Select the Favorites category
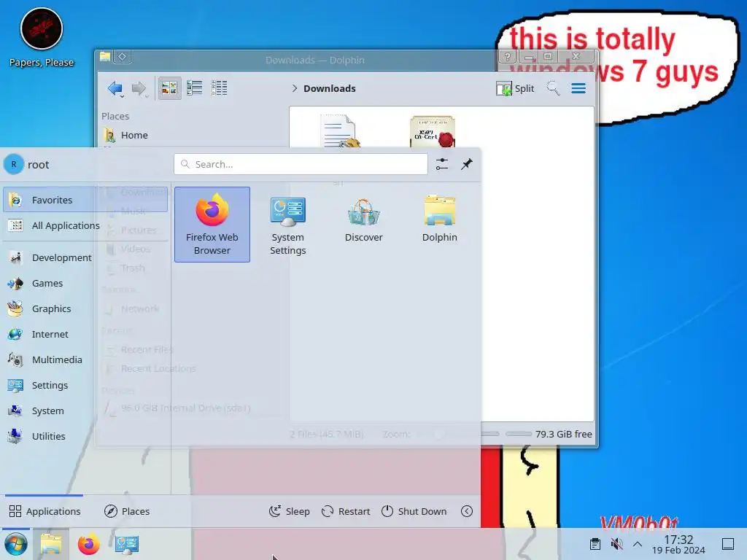This screenshot has width=747, height=560. click(85, 200)
